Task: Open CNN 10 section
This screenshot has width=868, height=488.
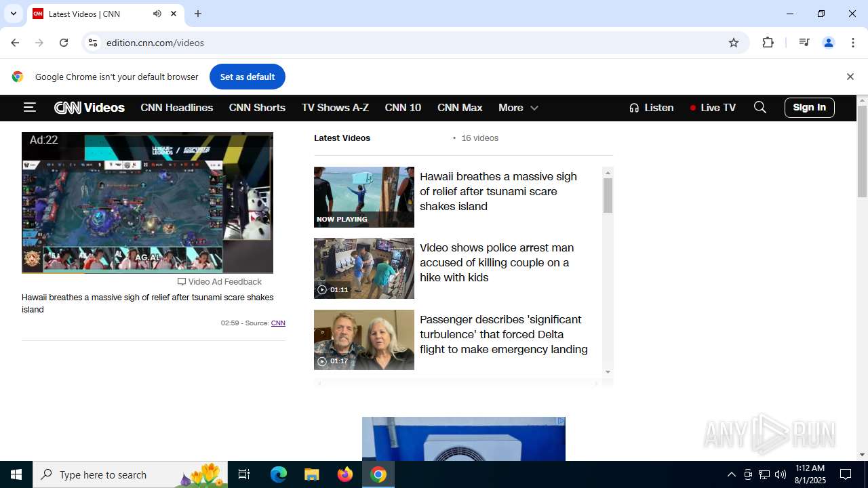Action: 403,108
